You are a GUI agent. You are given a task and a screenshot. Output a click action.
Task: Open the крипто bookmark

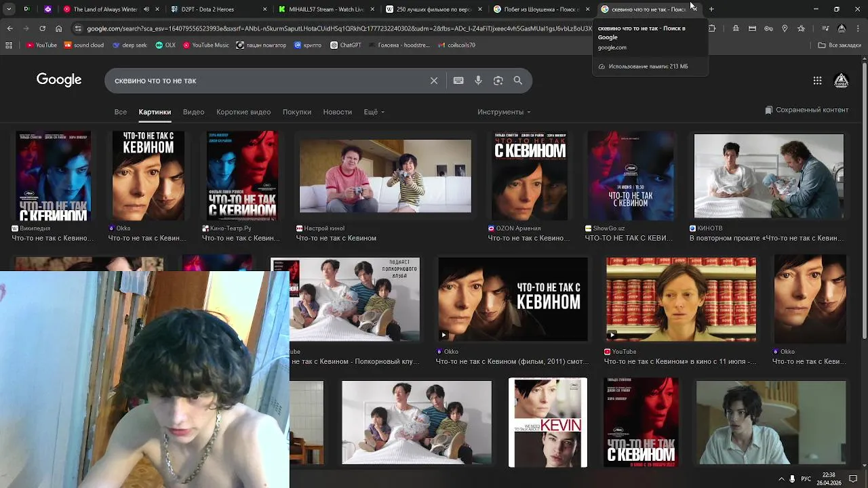308,45
